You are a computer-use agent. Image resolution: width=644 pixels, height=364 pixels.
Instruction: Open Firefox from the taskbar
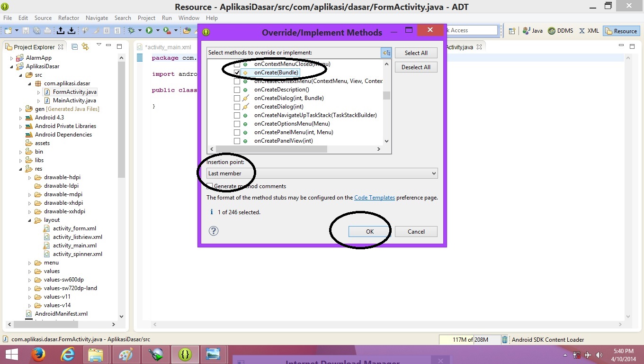(x=38, y=355)
